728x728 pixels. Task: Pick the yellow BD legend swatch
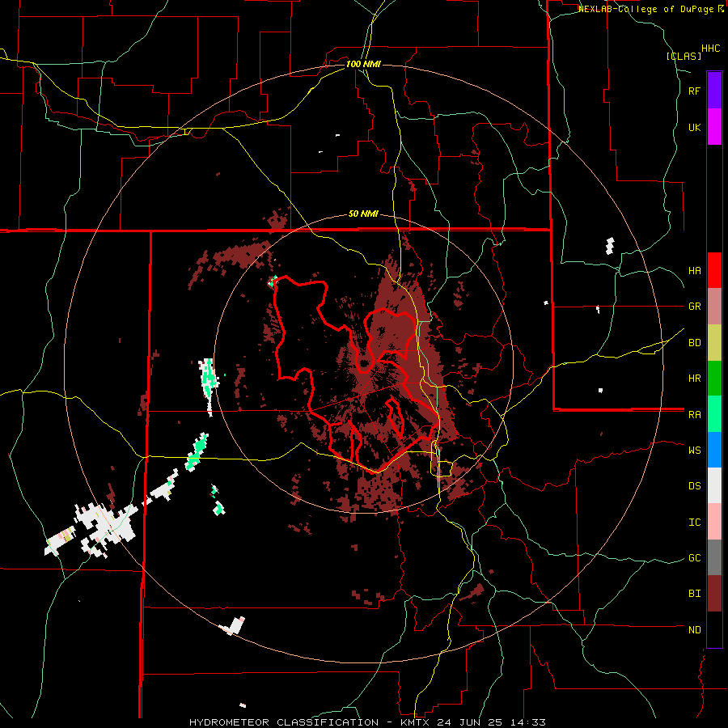(714, 343)
